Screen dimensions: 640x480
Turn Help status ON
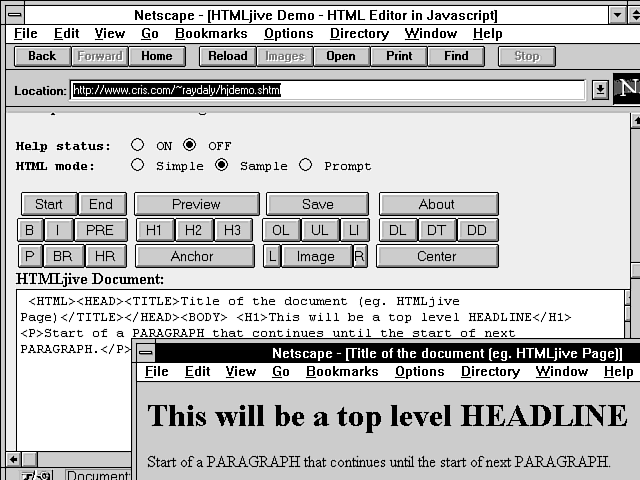point(138,146)
